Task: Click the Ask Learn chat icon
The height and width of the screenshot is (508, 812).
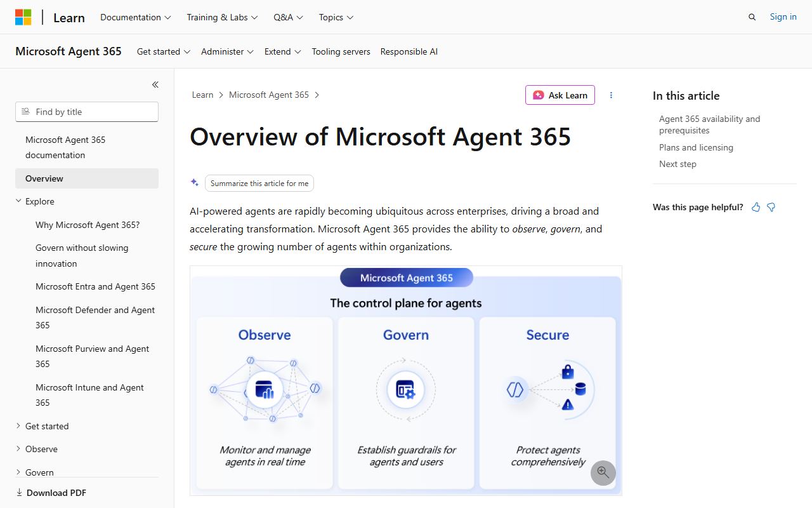Action: (x=538, y=95)
